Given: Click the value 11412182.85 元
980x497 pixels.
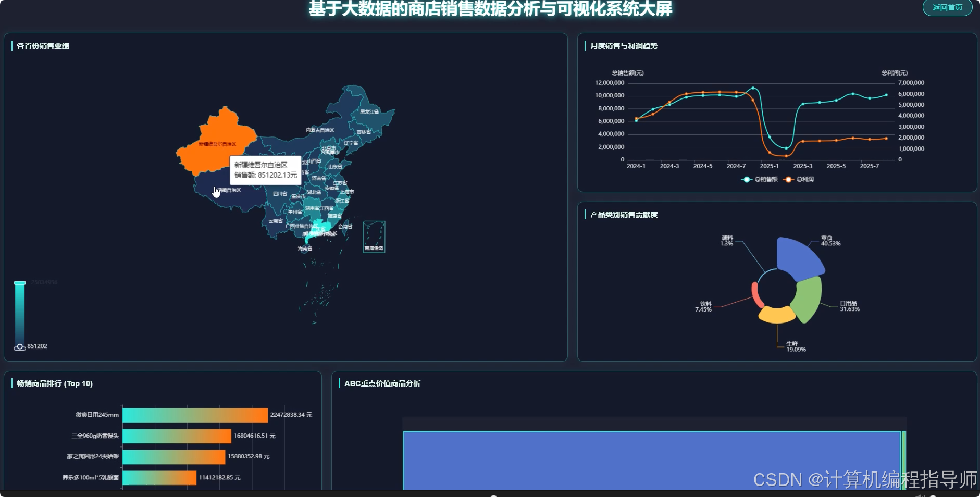Looking at the screenshot, I should pyautogui.click(x=219, y=477).
